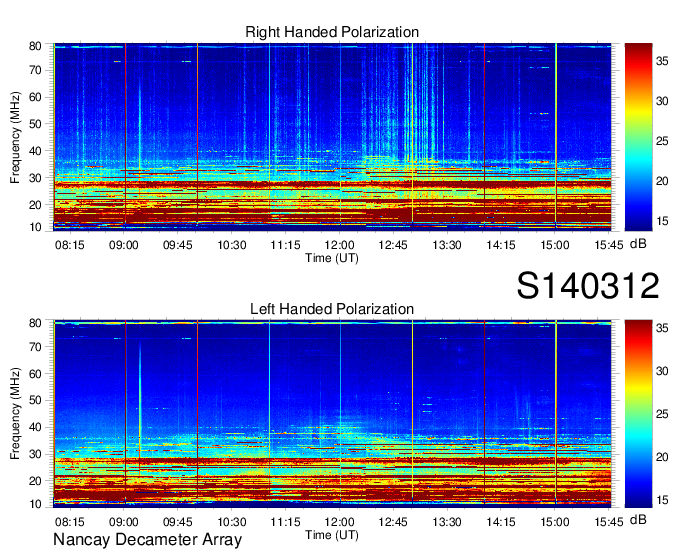Click the 10 MHz tick of Right Handed plot
Screen dimensions: 680x552
click(x=35, y=227)
